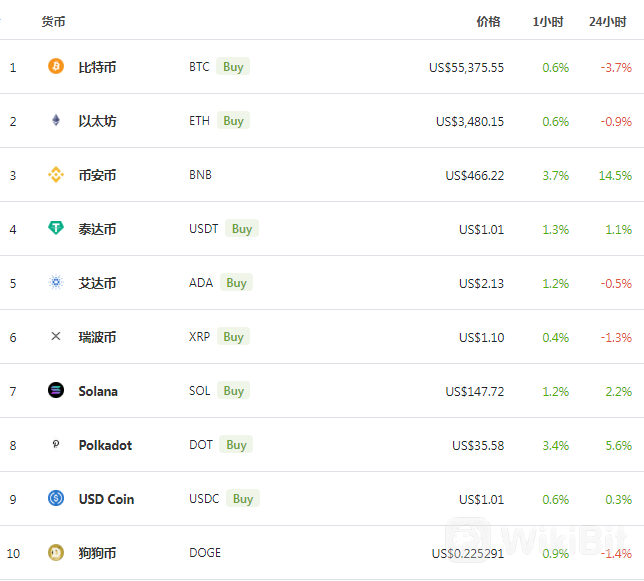644x581 pixels.
Task: Open the 比特币 coin name link
Action: point(97,67)
